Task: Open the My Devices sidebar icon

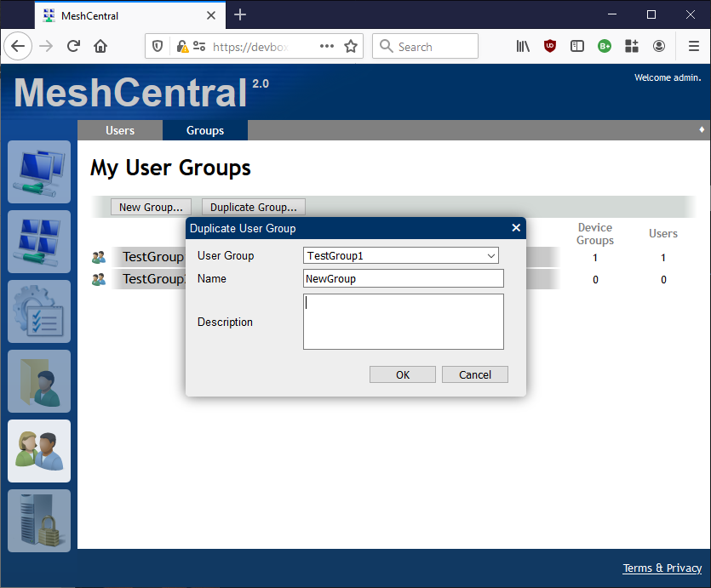Action: (x=39, y=172)
